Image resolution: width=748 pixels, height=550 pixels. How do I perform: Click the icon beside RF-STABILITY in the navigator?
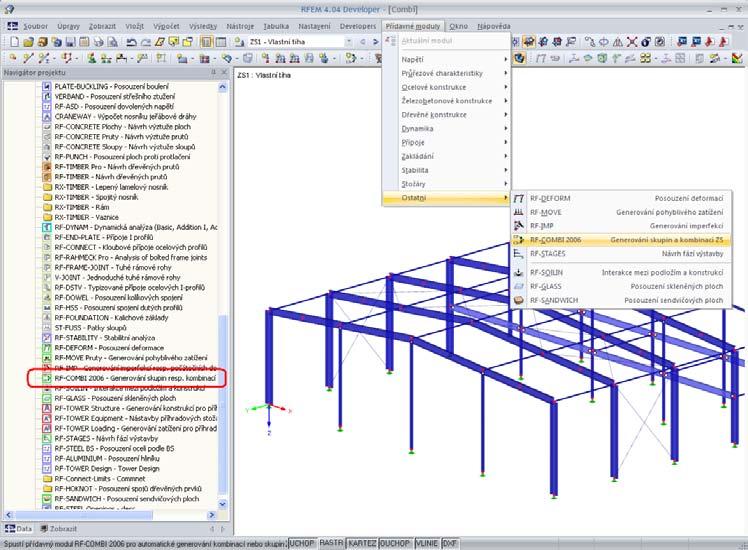[x=47, y=338]
